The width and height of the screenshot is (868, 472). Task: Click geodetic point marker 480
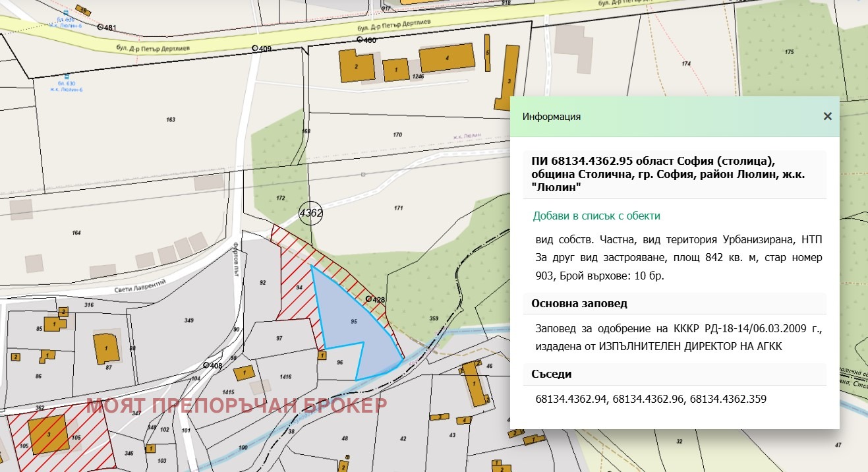click(360, 40)
